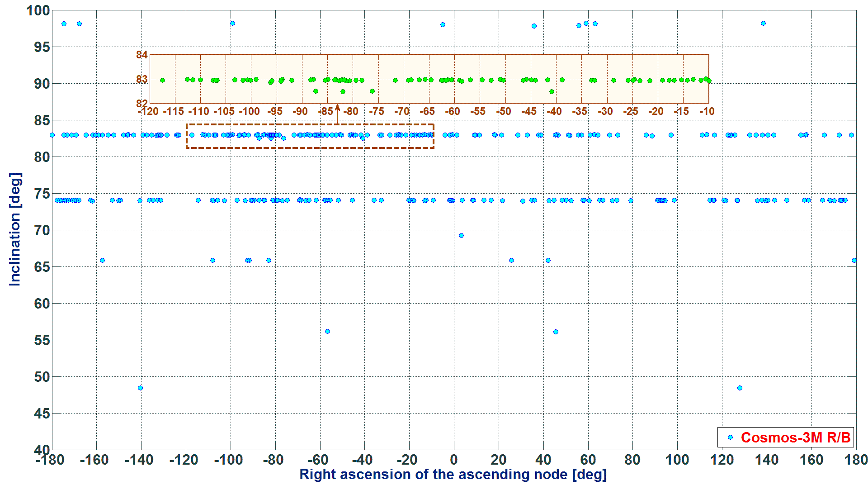Click the x-axis title Right ascension of ascending node
The height and width of the screenshot is (485, 868).
pyautogui.click(x=453, y=474)
